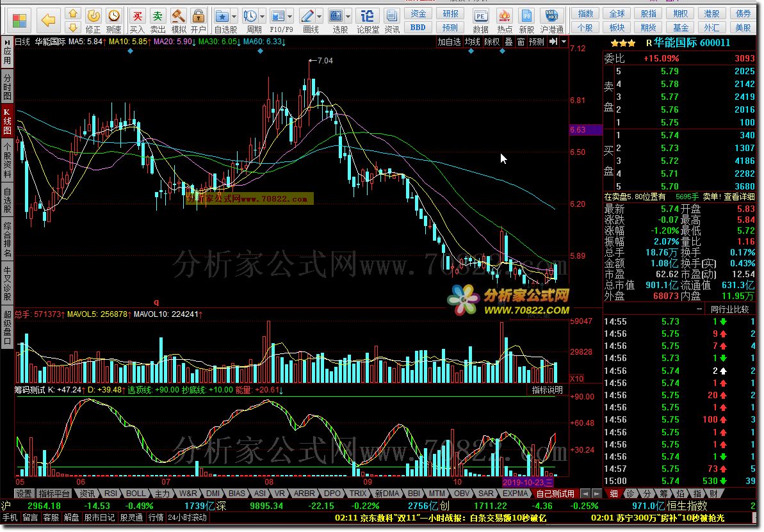Open the 数据 PE data icon
764x532 pixels.
pyautogui.click(x=480, y=21)
